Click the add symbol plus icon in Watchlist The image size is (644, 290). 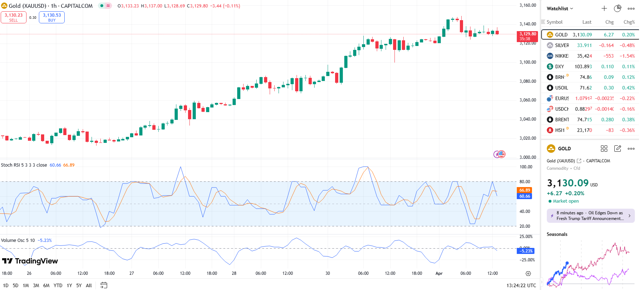click(x=604, y=8)
